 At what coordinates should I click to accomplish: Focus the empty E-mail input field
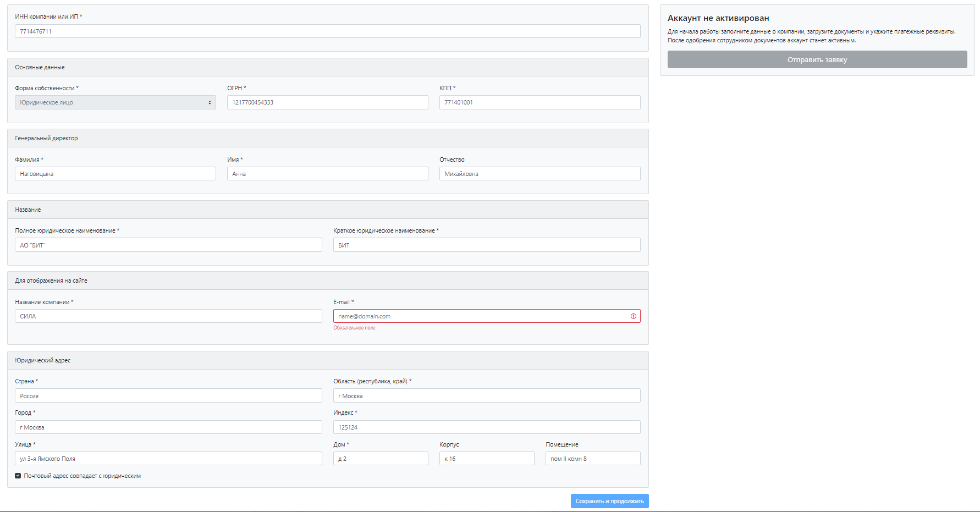487,316
